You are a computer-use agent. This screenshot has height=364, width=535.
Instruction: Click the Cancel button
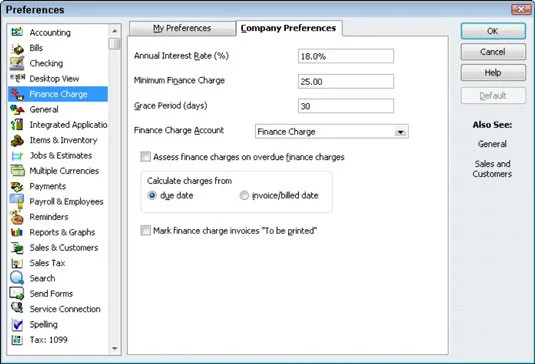click(x=493, y=52)
